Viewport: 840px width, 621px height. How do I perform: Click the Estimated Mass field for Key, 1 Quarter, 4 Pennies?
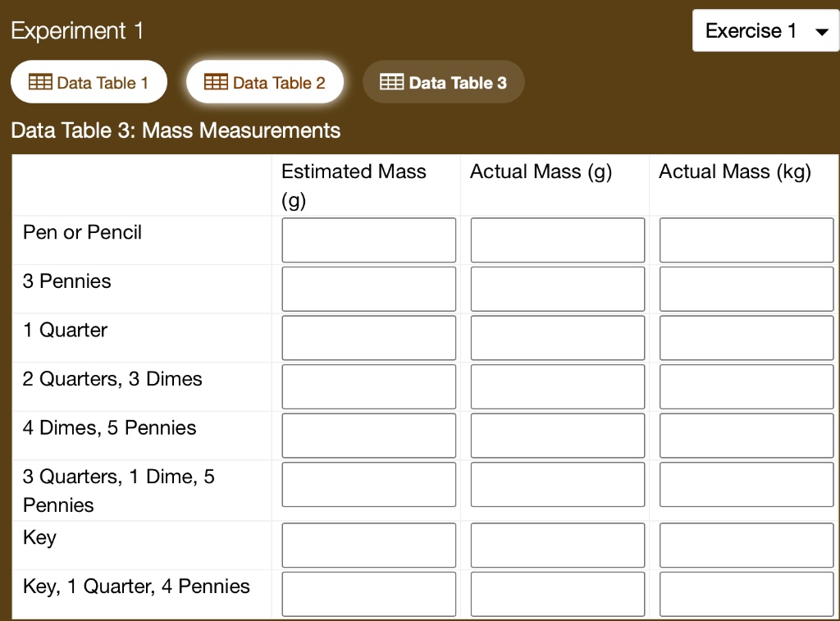368,594
